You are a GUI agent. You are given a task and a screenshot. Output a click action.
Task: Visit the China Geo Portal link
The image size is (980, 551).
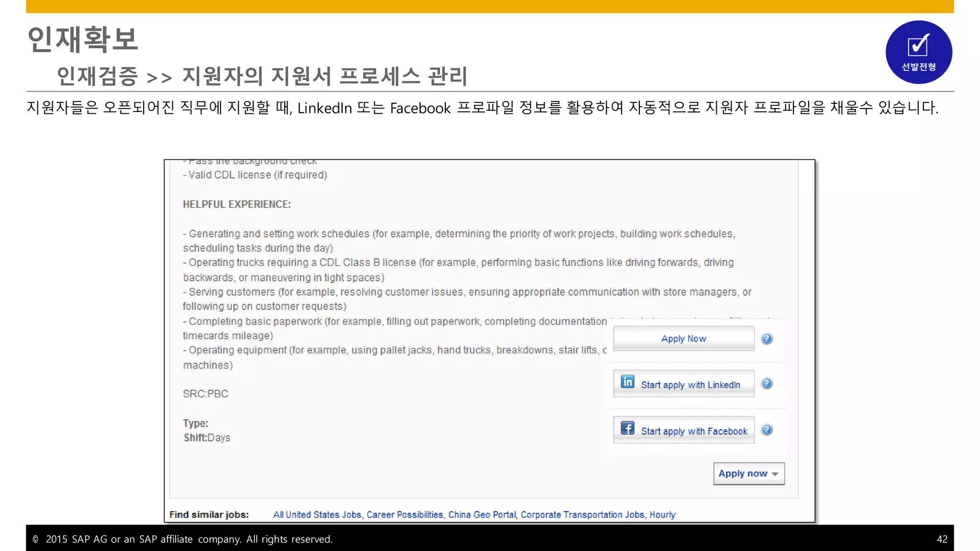(481, 515)
